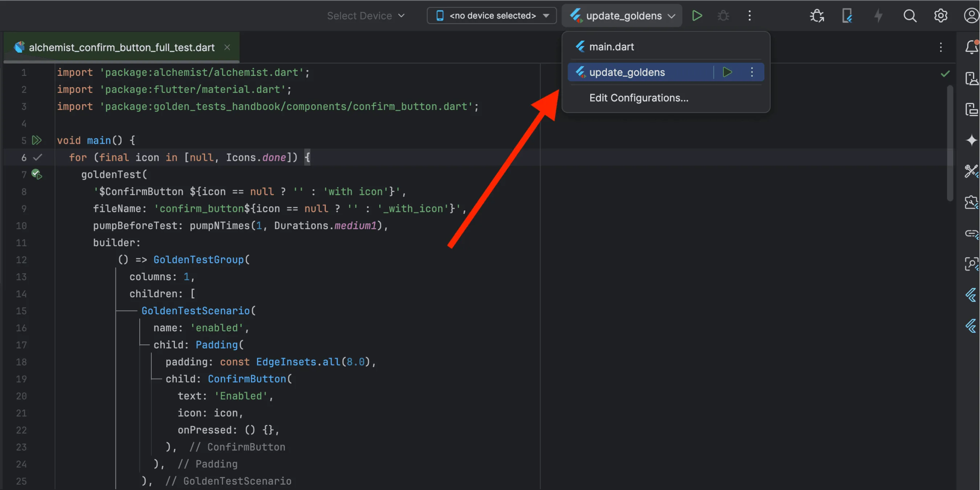Open the Select Device dropdown
The width and height of the screenshot is (980, 490).
point(366,16)
